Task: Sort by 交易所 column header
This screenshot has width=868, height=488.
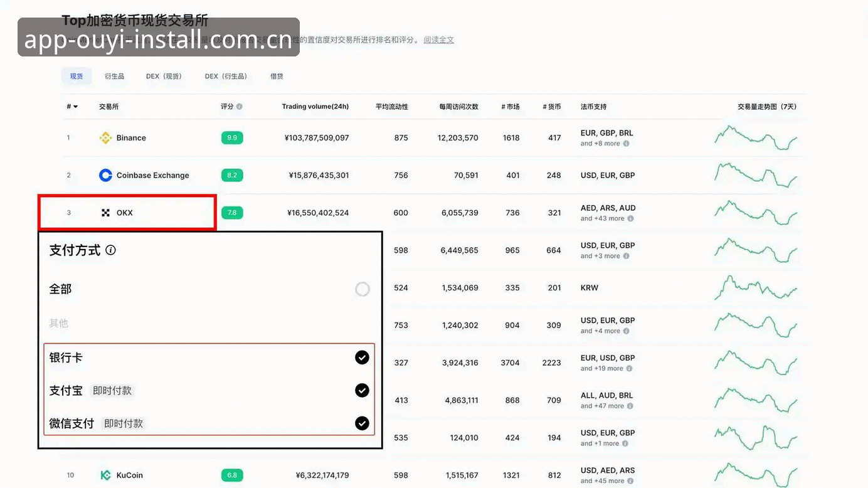Action: [109, 107]
